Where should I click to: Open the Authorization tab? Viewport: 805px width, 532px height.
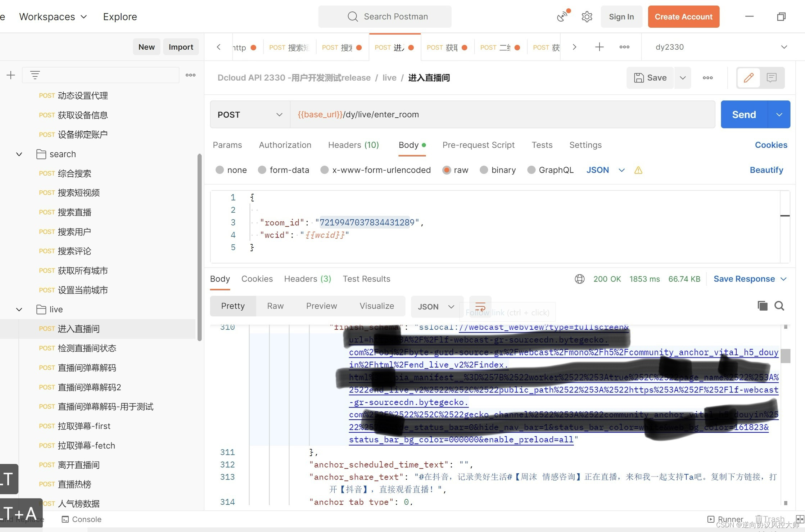(x=285, y=145)
